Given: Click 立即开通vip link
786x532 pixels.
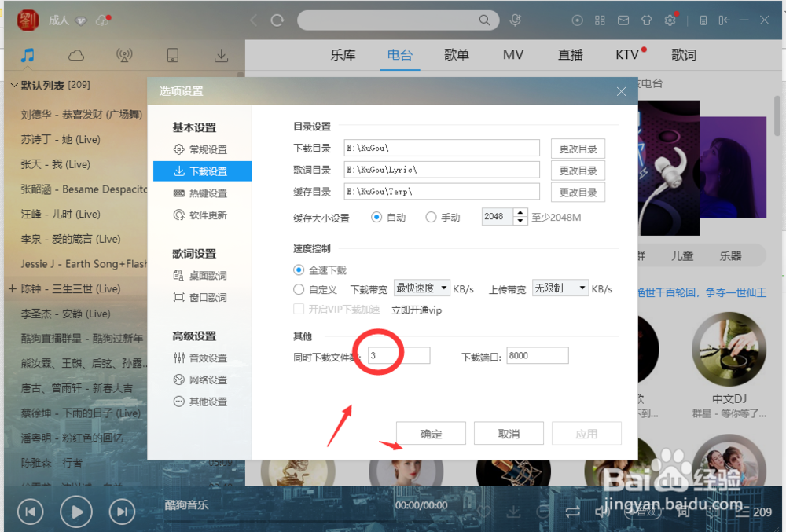Looking at the screenshot, I should (x=417, y=310).
